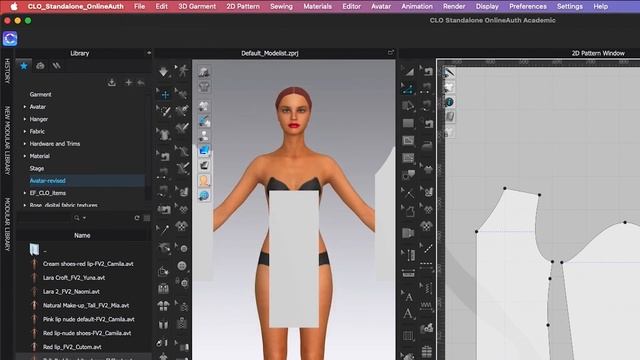Open the Favorites star tab in Library

[24, 66]
